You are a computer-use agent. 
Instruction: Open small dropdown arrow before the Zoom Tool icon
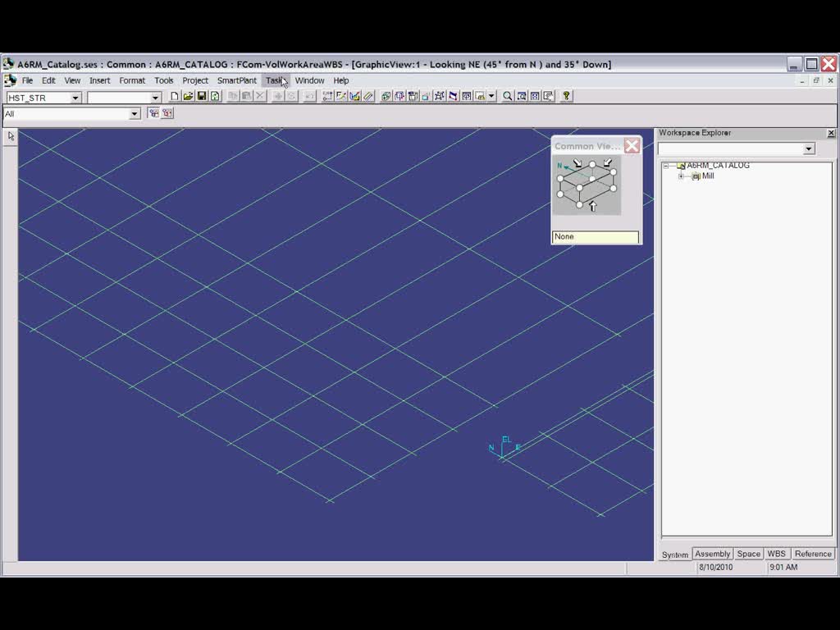click(491, 97)
